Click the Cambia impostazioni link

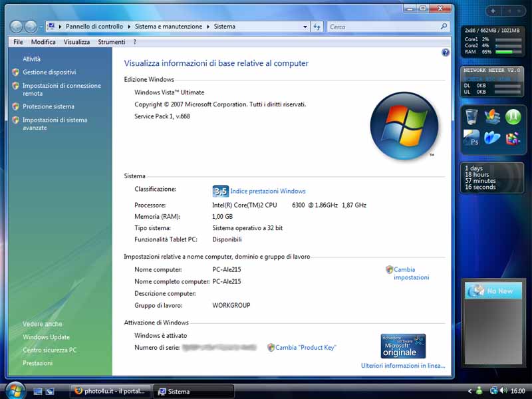[411, 273]
